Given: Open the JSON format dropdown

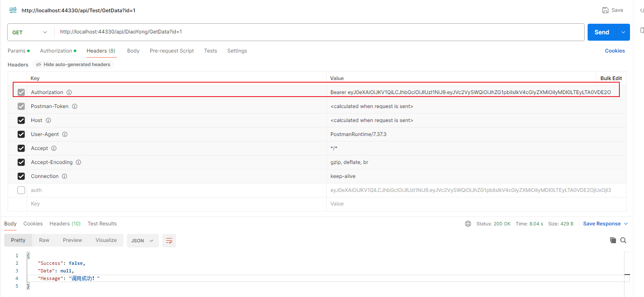Looking at the screenshot, I should [x=142, y=240].
